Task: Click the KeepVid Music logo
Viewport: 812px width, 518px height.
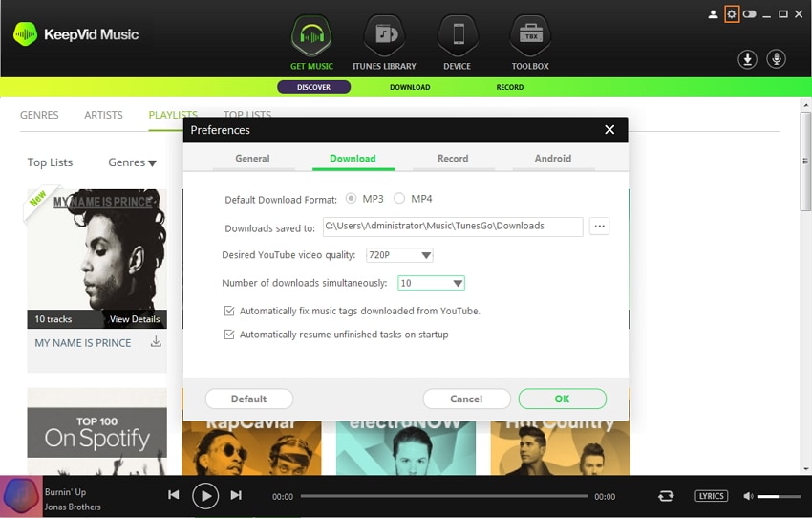Action: coord(76,34)
